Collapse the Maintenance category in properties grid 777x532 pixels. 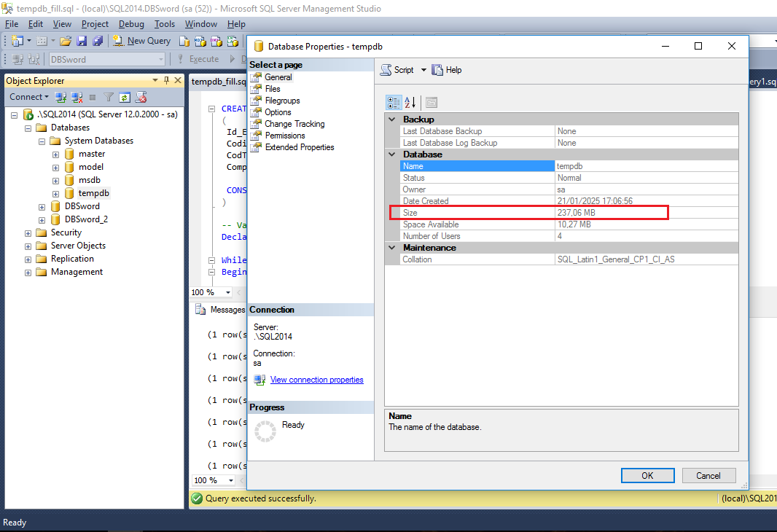click(x=392, y=248)
